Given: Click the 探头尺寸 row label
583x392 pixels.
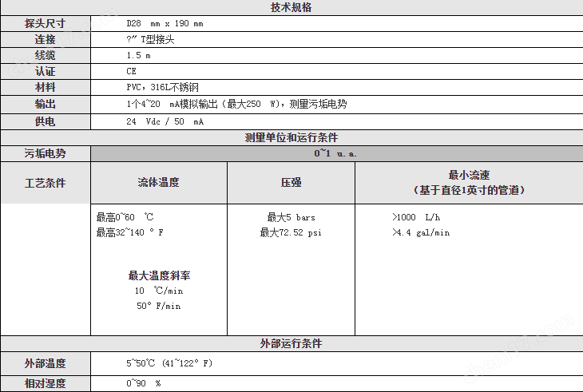Looking at the screenshot, I should tap(45, 23).
